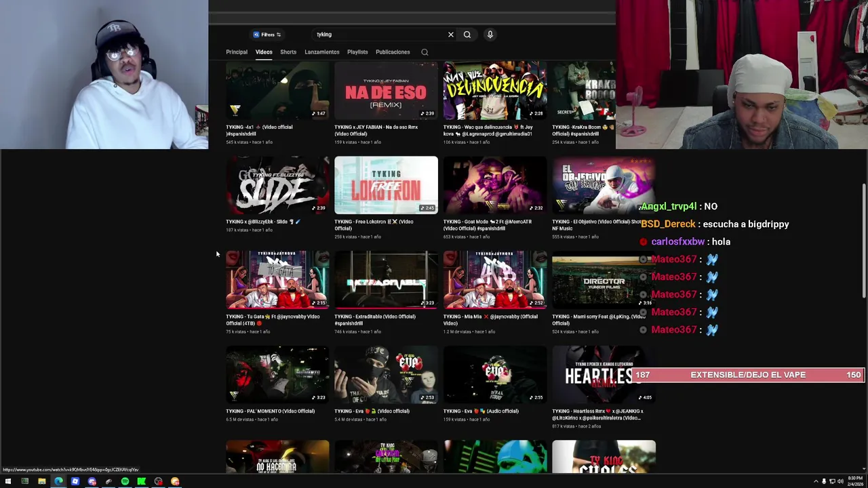Viewport: 868px width, 488px height.
Task: Open the TYKING -4x1 video thumbnail
Action: 277,91
